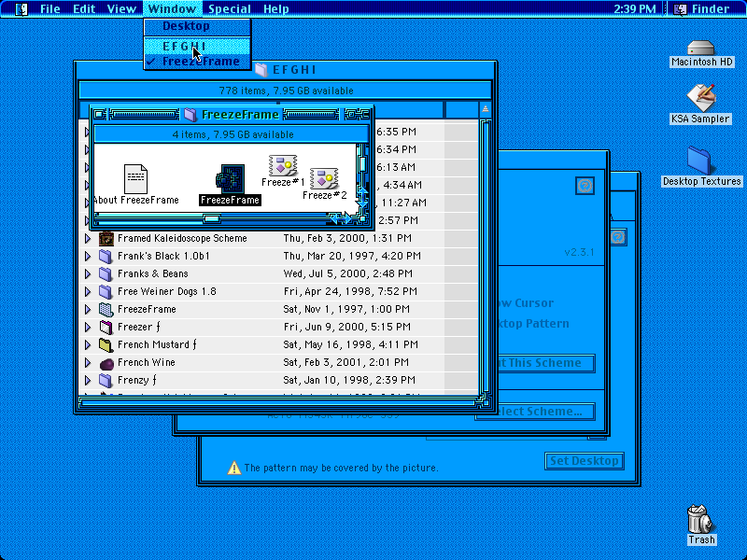Screen dimensions: 747x560
Task: Select the Freeze#2 file icon
Action: point(324,178)
